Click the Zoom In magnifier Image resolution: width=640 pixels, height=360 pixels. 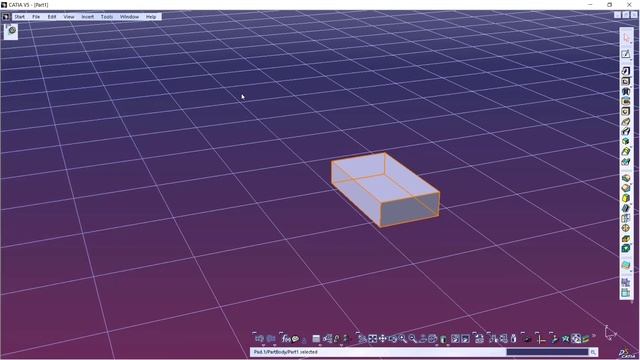click(402, 339)
